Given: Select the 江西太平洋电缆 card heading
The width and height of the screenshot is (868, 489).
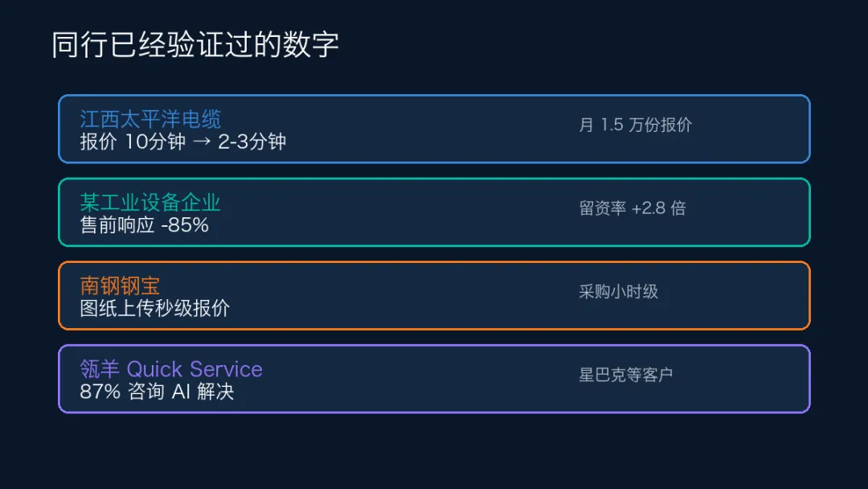Looking at the screenshot, I should [x=150, y=119].
